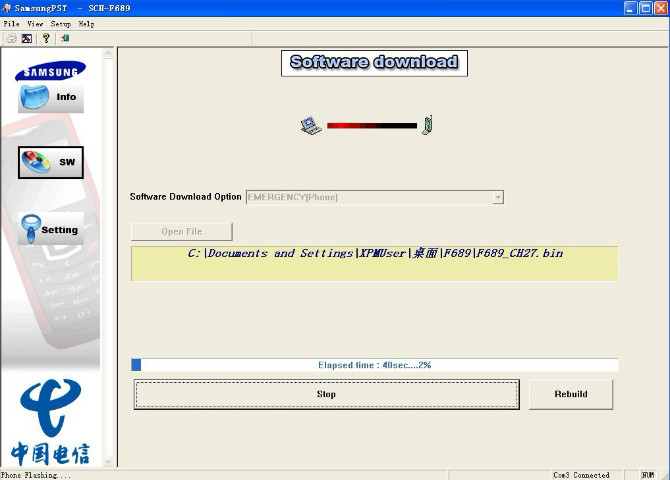Click the Software download heading banner
This screenshot has height=480, width=670.
[x=374, y=63]
